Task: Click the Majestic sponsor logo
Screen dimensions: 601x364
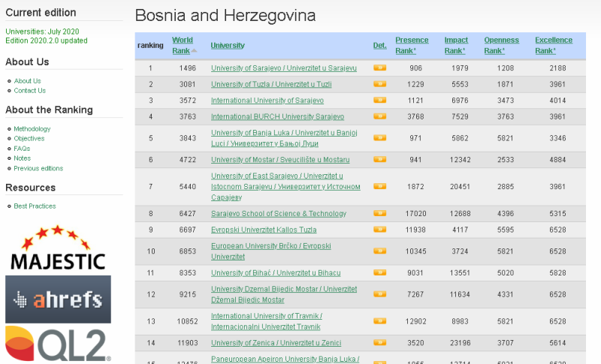Action: [x=58, y=248]
